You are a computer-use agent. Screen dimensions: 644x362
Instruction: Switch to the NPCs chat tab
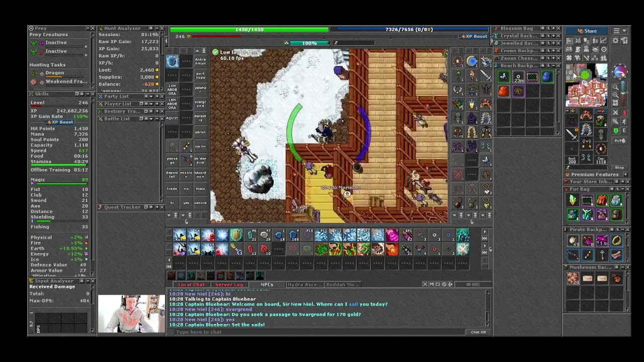coord(267,285)
